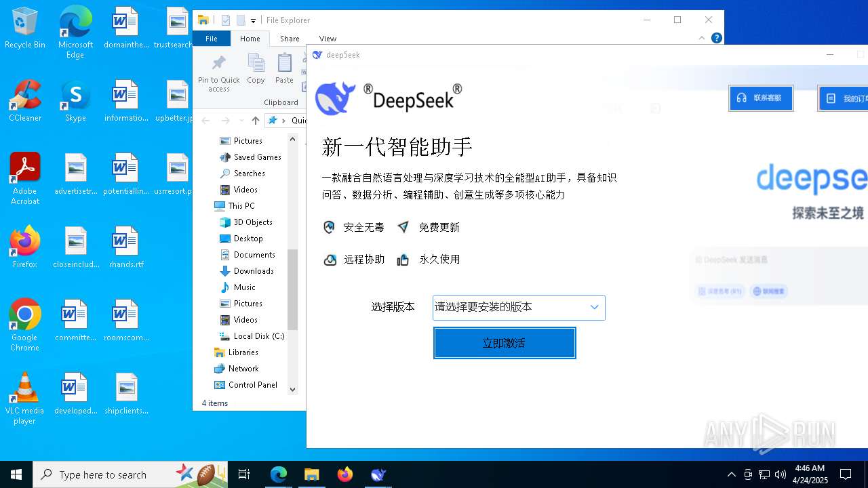Viewport: 868px width, 488px height.
Task: Click Pin to Quick access in File Explorer
Action: point(218,73)
